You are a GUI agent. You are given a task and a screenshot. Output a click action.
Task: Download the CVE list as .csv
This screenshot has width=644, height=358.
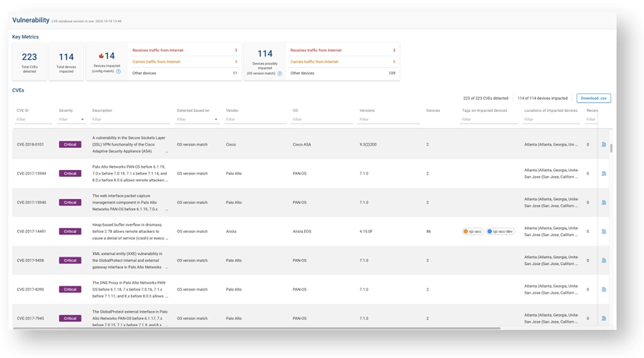tap(594, 98)
